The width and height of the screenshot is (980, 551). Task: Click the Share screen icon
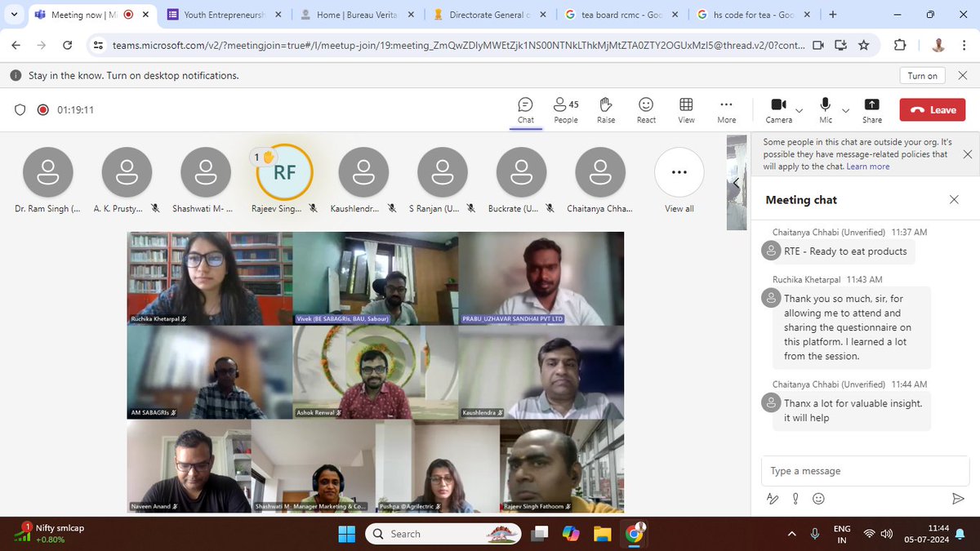point(872,110)
